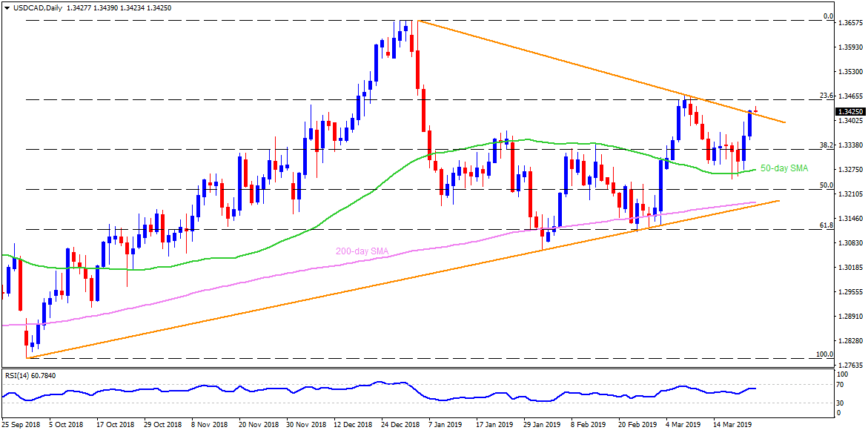Click the USDCAD,Daily chart title

point(26,7)
